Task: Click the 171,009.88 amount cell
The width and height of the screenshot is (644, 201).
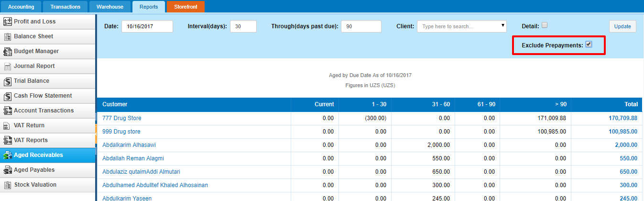Action: pyautogui.click(x=552, y=118)
